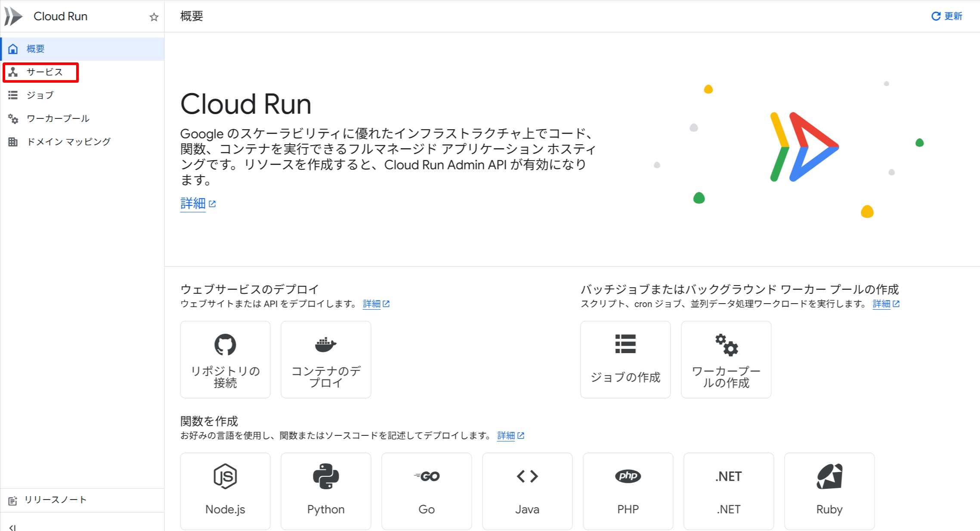Open ドメイン マッピング page
Image resolution: width=980 pixels, height=531 pixels.
[68, 142]
